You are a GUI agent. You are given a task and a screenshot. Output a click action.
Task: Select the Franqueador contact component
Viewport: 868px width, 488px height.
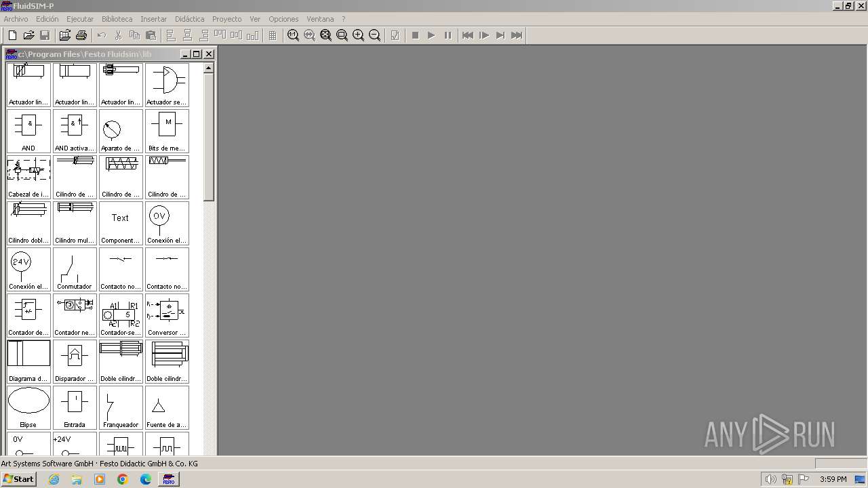point(121,407)
